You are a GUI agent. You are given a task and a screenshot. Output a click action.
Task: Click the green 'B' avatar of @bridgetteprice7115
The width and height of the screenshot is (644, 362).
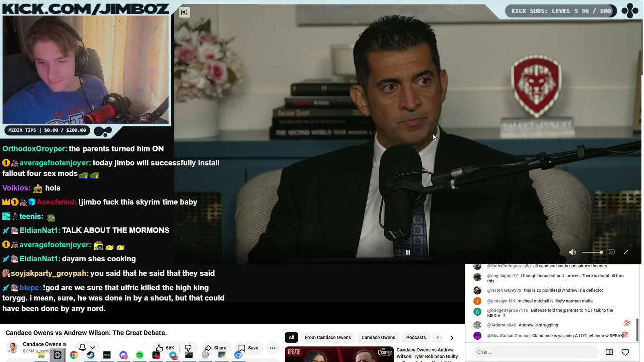(x=477, y=312)
